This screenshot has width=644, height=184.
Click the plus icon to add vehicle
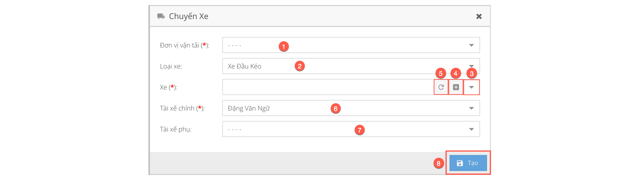pyautogui.click(x=456, y=87)
